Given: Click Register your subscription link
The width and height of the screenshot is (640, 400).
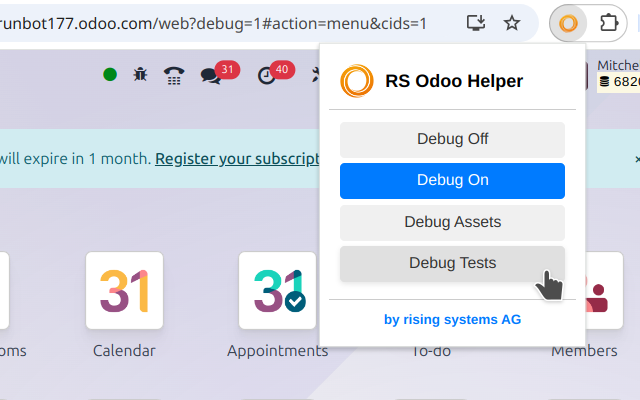Looking at the screenshot, I should click(x=237, y=159).
